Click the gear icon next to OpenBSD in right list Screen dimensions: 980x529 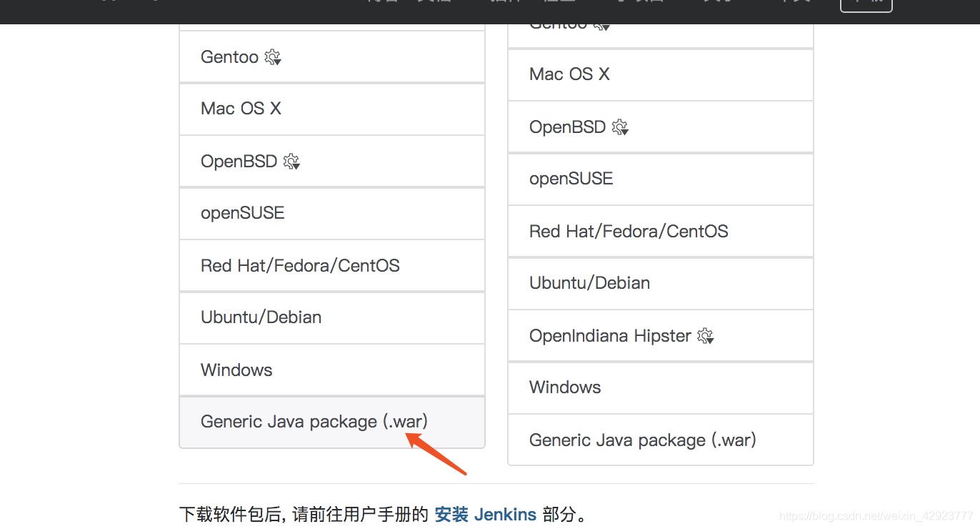pyautogui.click(x=620, y=127)
